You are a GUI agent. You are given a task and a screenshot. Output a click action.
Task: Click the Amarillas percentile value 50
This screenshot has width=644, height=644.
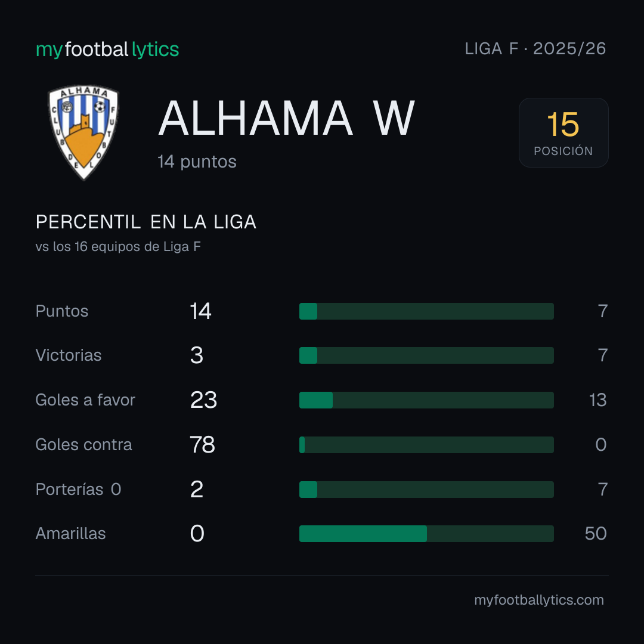click(596, 534)
